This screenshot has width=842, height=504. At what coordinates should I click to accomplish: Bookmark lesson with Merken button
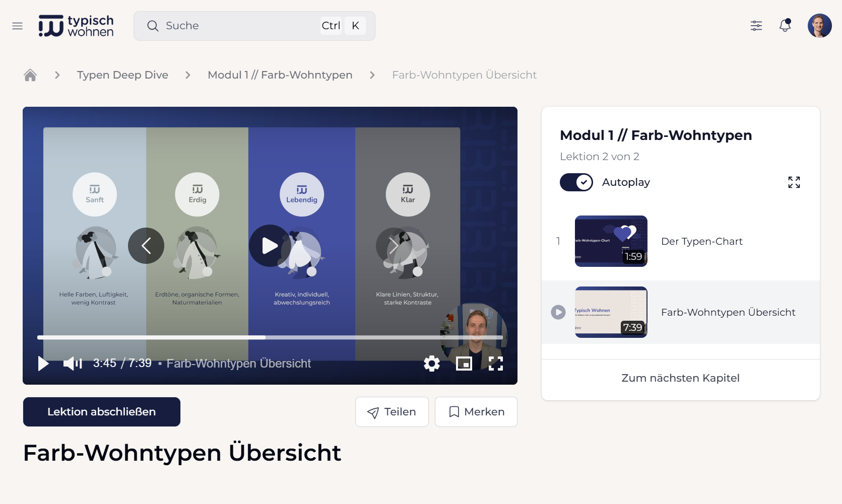476,412
